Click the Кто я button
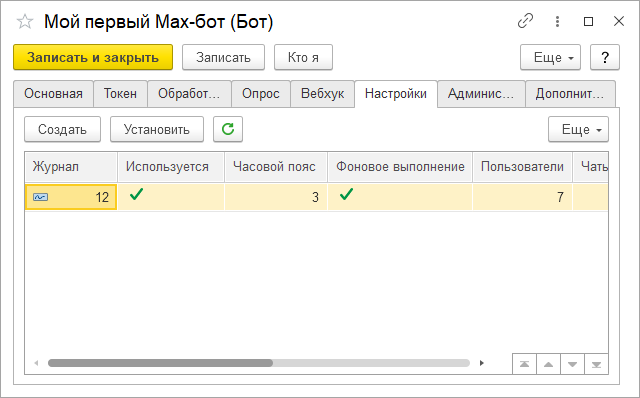Screen dimensions: 640x398 tap(303, 58)
